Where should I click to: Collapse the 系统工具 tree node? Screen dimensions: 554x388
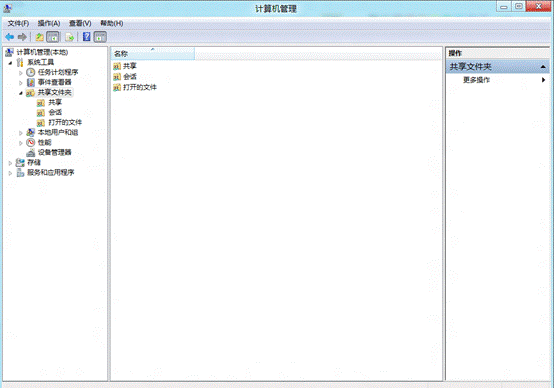[10, 63]
